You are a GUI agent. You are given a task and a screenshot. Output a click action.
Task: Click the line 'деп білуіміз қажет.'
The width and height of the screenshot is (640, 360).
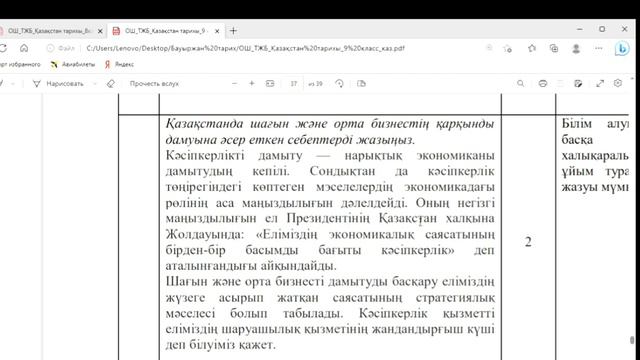click(x=220, y=345)
